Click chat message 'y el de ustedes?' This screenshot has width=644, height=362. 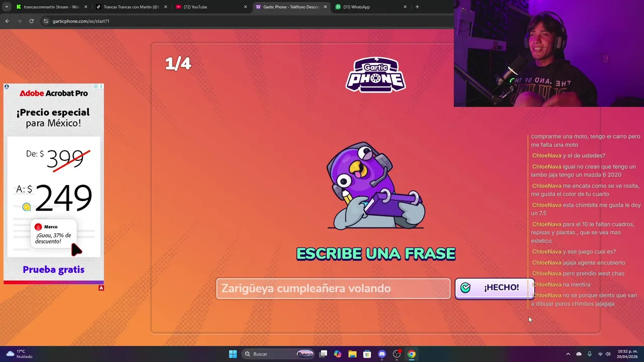[584, 155]
